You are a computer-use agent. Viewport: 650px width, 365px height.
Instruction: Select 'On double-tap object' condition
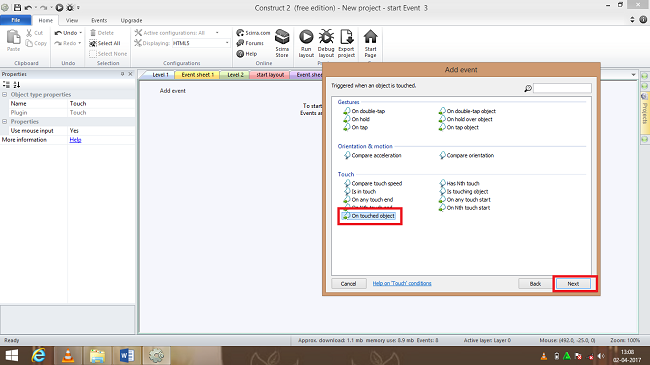pyautogui.click(x=467, y=111)
